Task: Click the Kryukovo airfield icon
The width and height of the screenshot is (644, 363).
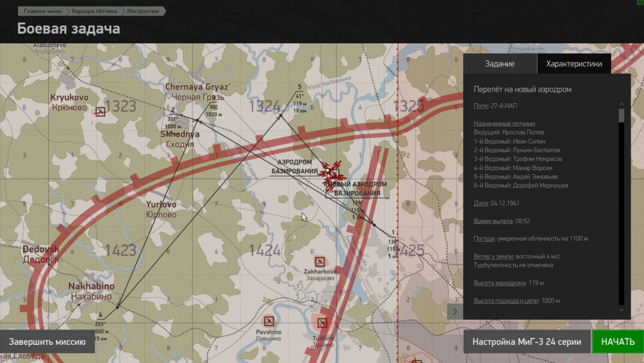Action: [100, 112]
